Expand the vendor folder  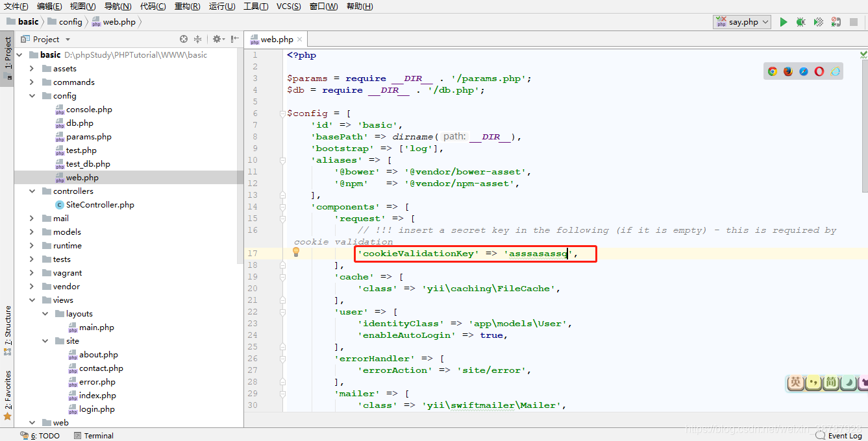pyautogui.click(x=32, y=287)
